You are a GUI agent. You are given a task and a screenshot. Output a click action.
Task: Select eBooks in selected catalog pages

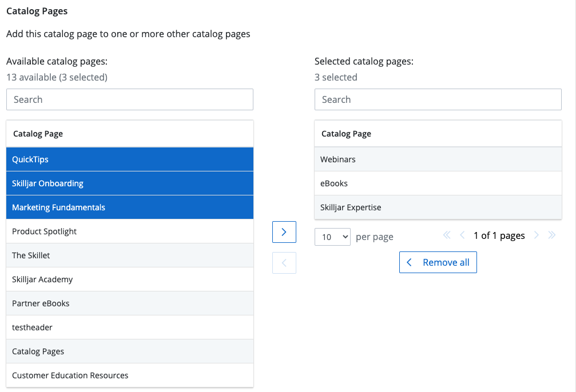tap(438, 183)
